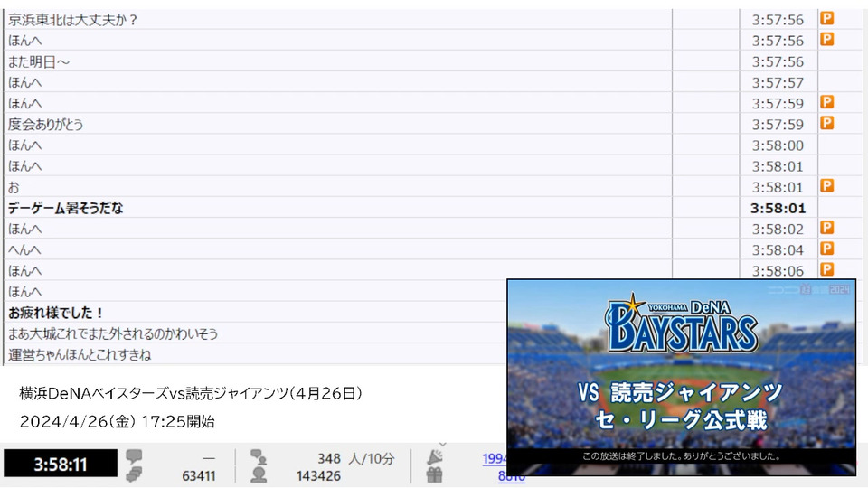Click the total comment count 63411
Image resolution: width=868 pixels, height=488 pixels.
pyautogui.click(x=199, y=476)
